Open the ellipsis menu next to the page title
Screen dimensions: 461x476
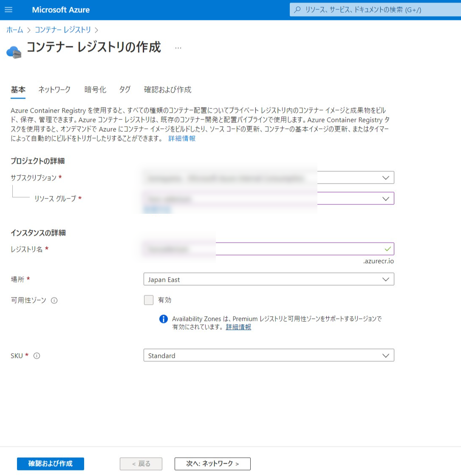(x=178, y=48)
